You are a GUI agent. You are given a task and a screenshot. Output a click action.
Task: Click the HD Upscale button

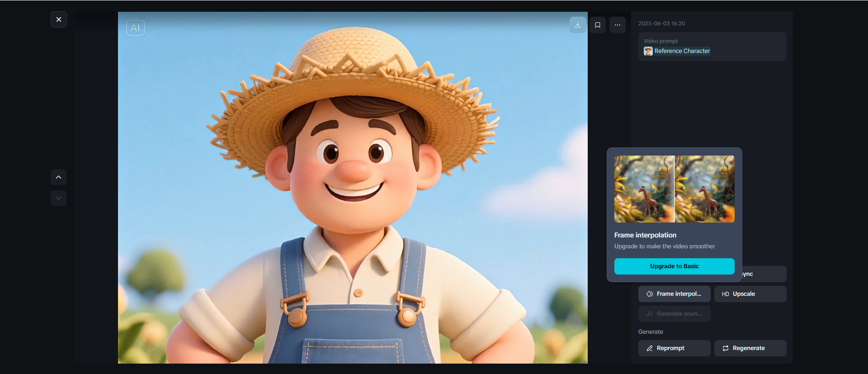point(750,294)
